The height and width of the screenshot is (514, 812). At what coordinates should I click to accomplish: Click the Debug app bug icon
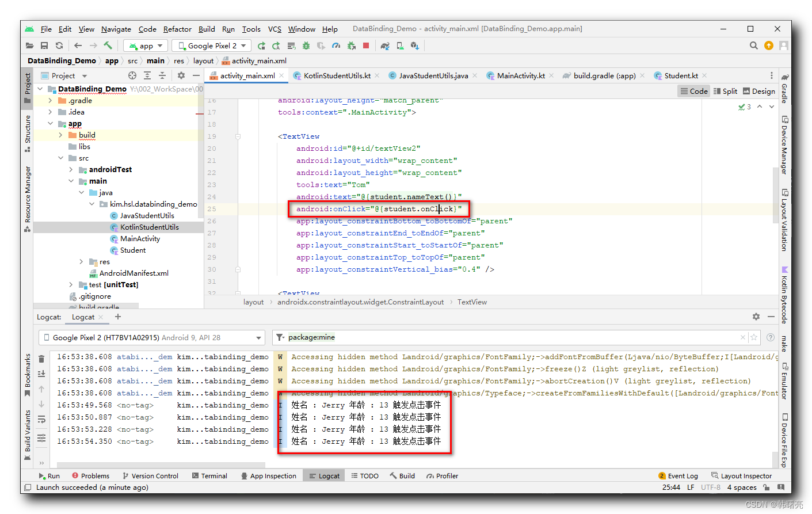[306, 45]
